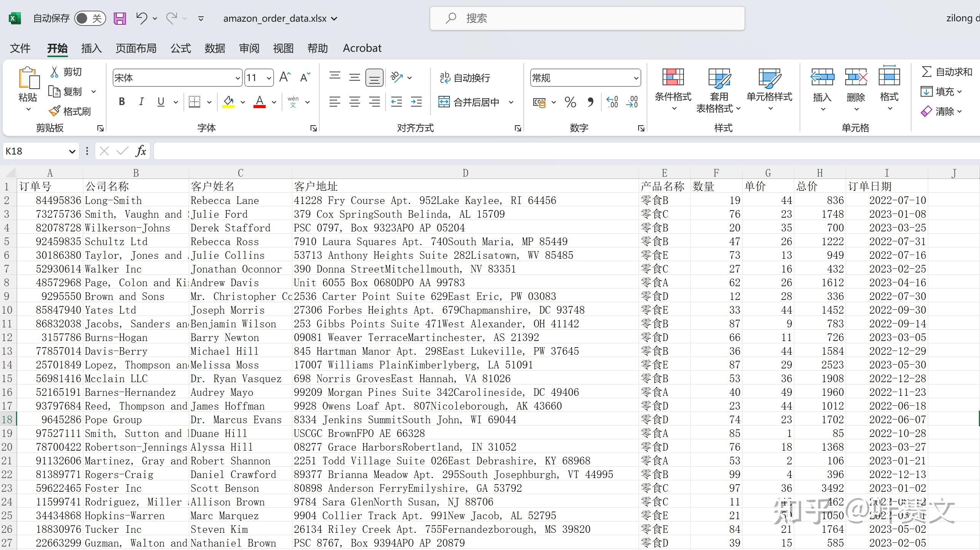Click the text orientation icon
Image resolution: width=980 pixels, height=550 pixels.
click(x=397, y=78)
